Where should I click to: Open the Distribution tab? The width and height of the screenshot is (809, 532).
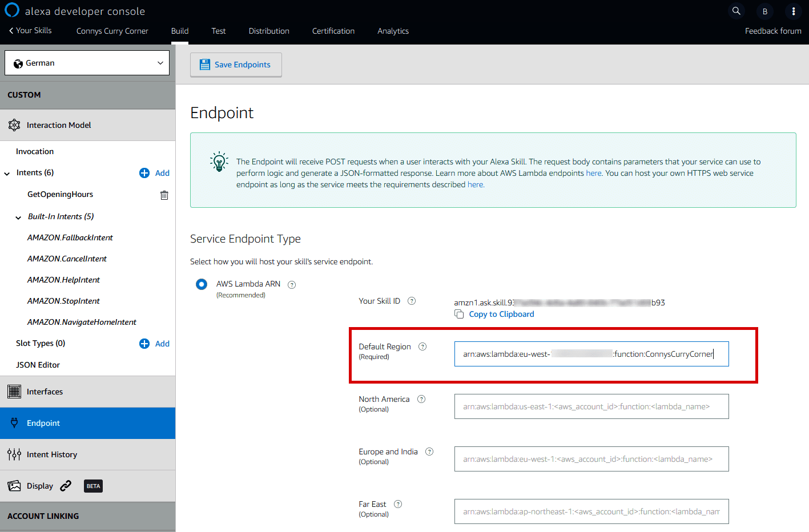click(269, 31)
